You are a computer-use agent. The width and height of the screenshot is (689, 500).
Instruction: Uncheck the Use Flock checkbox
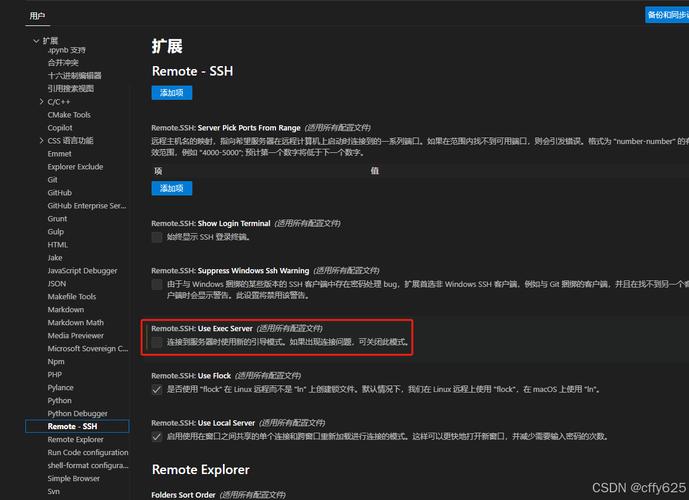[157, 389]
